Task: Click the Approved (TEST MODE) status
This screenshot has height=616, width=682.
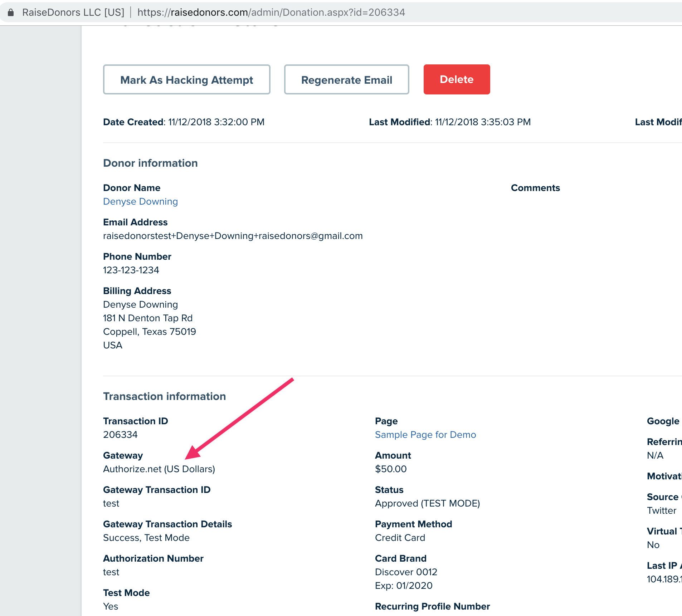Action: point(428,503)
